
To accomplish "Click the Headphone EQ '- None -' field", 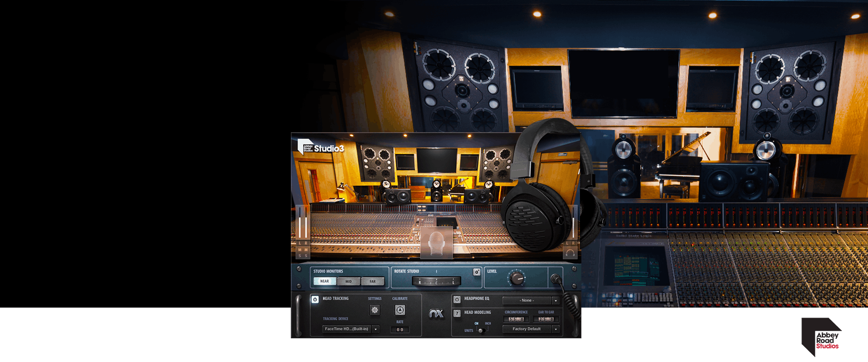I will click(x=527, y=300).
